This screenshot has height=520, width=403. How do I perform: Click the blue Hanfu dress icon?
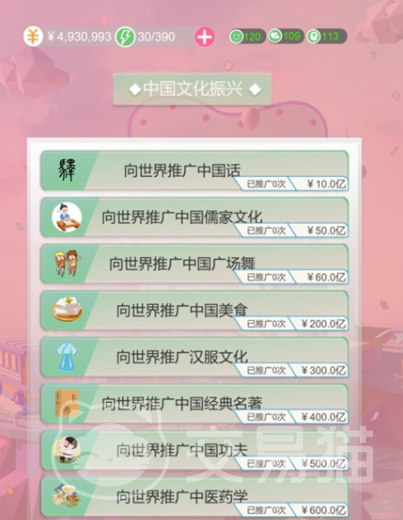coord(67,357)
